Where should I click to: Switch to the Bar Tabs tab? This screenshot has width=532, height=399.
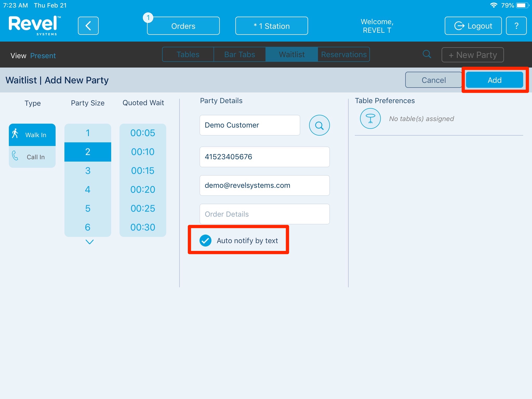click(240, 54)
